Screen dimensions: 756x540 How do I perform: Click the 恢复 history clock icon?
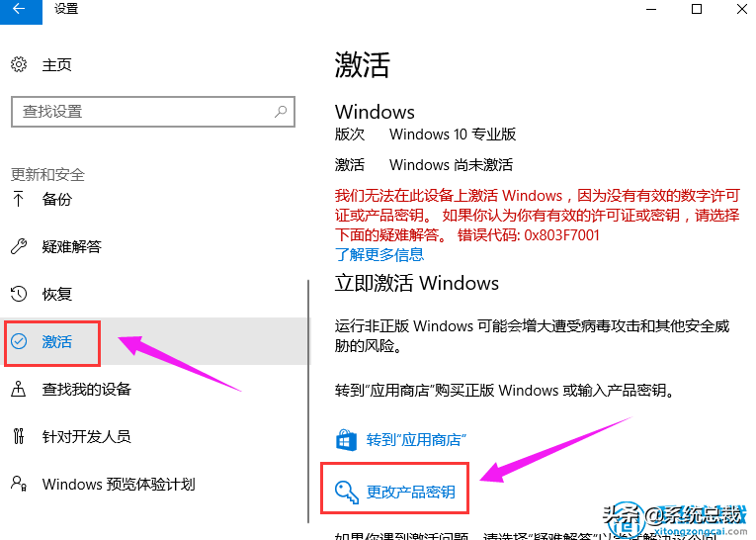(19, 294)
